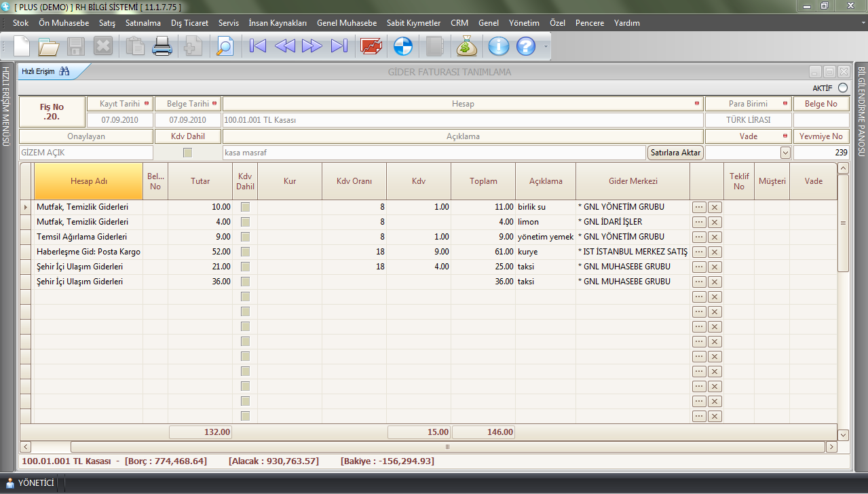The image size is (868, 494).
Task: Open a record with the folder icon
Action: 49,46
